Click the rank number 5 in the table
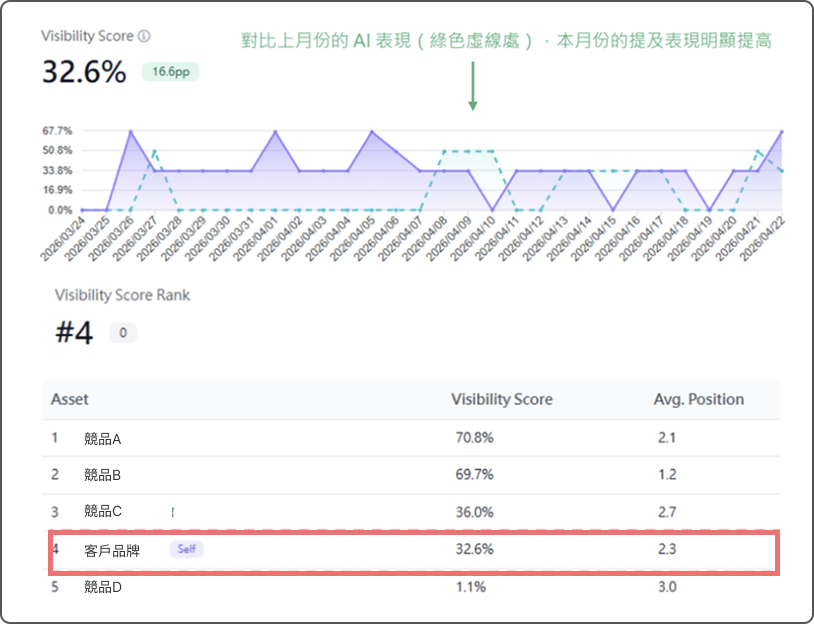 (x=55, y=587)
